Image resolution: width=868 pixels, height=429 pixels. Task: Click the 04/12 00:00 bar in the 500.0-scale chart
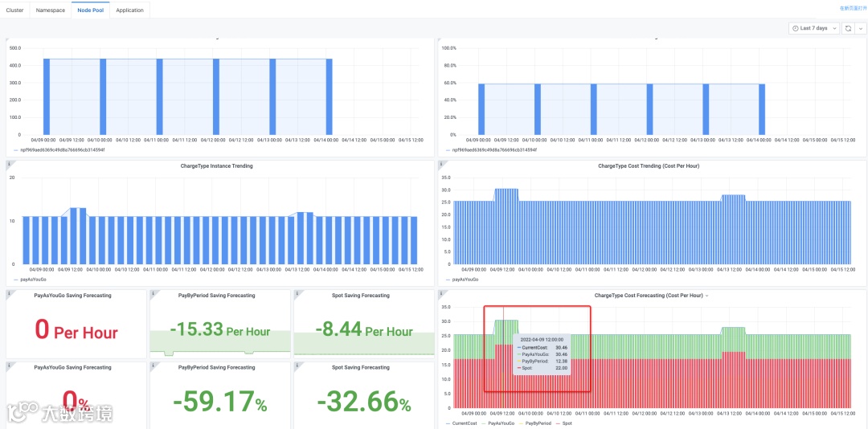coord(216,96)
